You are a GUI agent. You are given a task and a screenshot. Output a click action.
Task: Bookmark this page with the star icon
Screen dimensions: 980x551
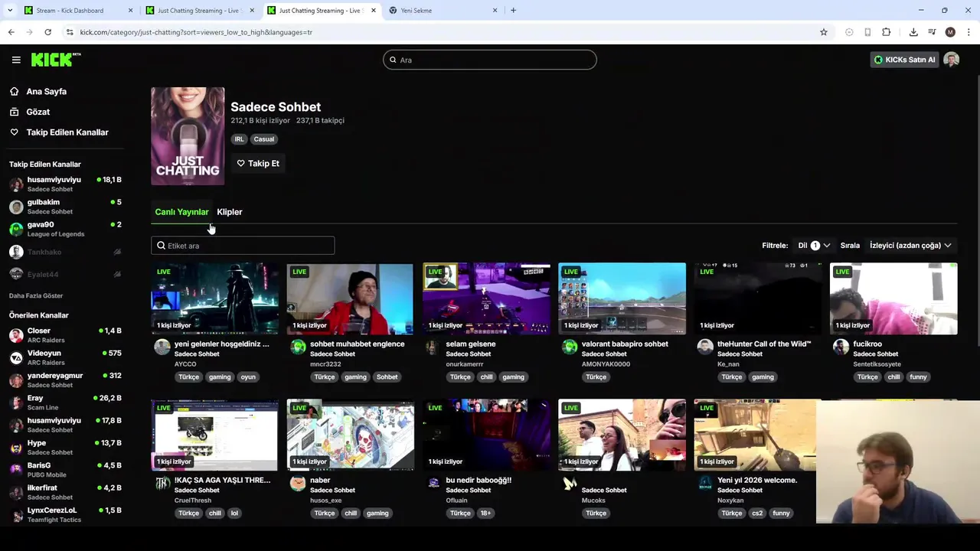tap(824, 32)
